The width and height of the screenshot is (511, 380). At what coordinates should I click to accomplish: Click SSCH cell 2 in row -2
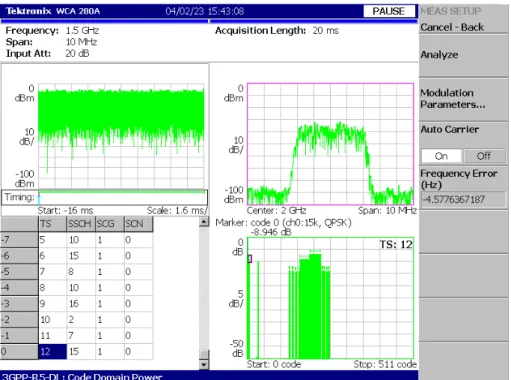pyautogui.click(x=81, y=320)
